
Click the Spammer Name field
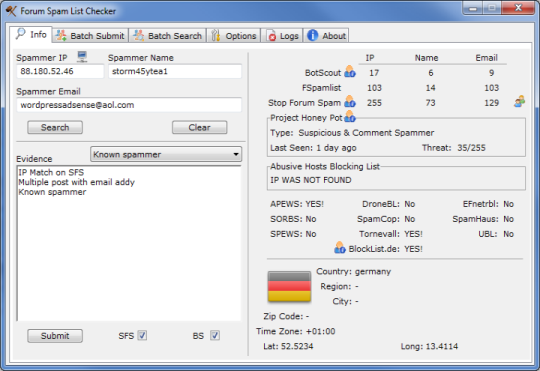(x=175, y=71)
